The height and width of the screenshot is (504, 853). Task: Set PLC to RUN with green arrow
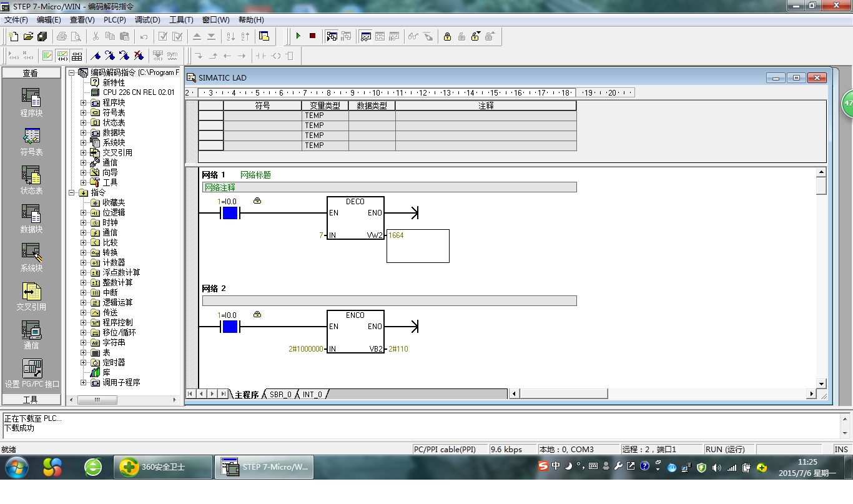point(298,37)
